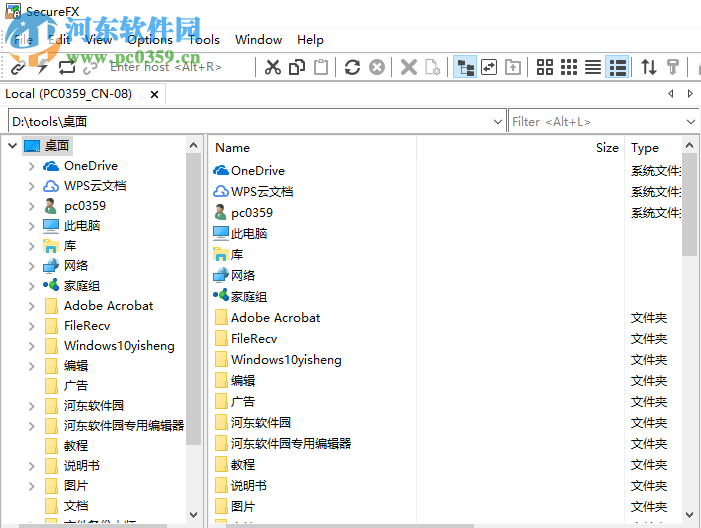Expand OneDrive node in the tree

click(31, 166)
